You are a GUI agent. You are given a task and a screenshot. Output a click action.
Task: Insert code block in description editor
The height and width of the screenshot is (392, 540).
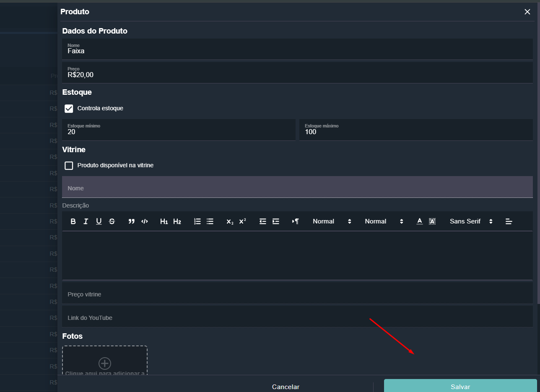tap(145, 221)
